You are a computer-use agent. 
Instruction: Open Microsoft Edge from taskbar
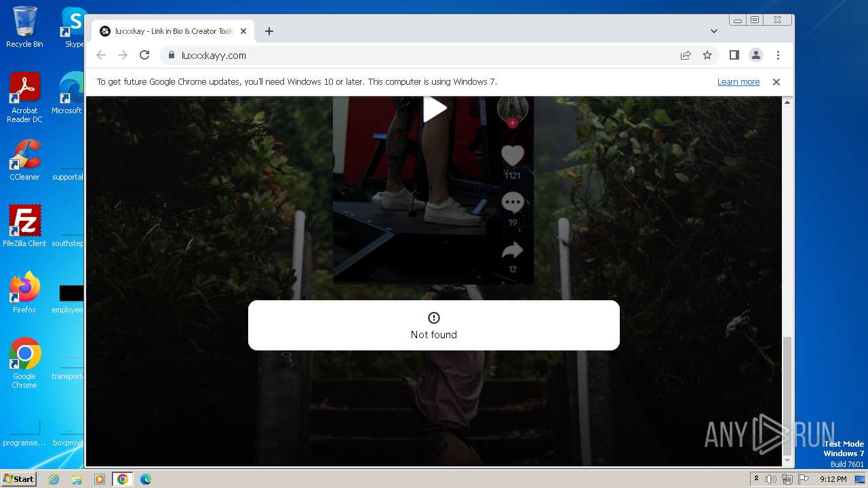coord(146,479)
